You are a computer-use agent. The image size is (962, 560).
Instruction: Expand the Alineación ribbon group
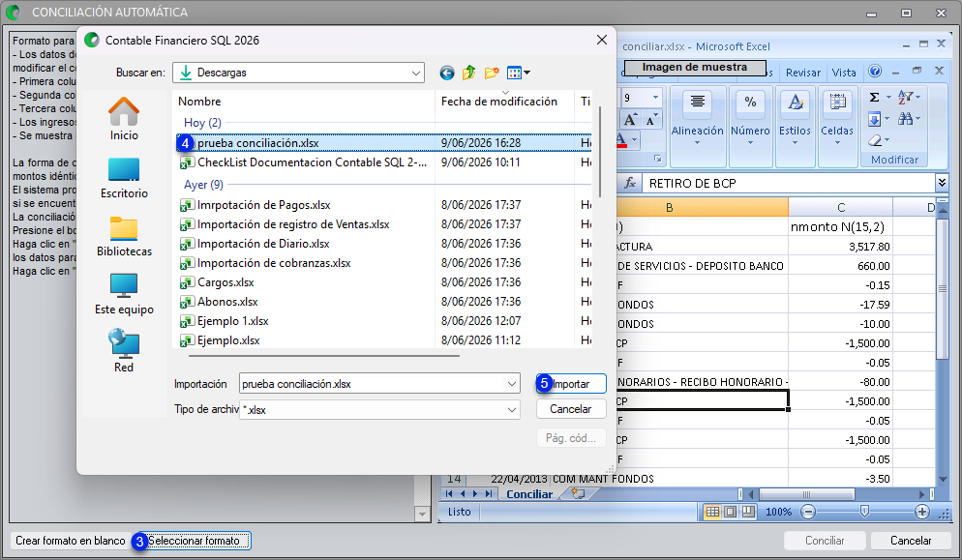click(x=697, y=127)
